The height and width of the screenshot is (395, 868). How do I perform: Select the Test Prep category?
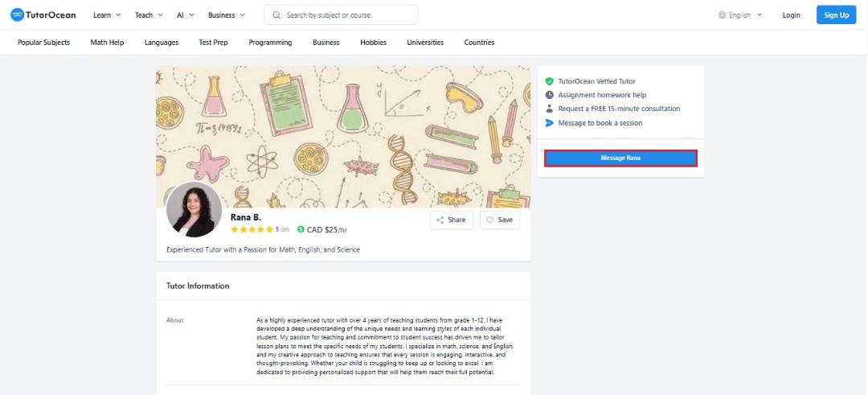[x=213, y=42]
